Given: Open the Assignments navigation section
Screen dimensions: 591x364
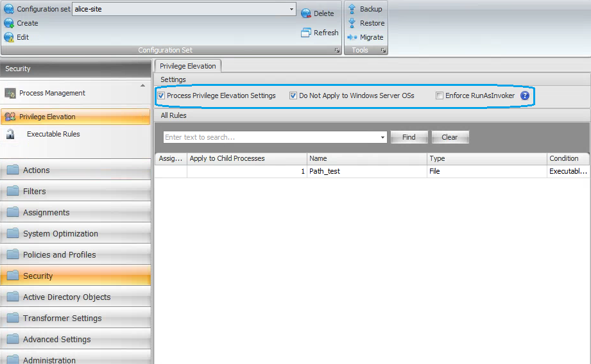Looking at the screenshot, I should point(75,212).
